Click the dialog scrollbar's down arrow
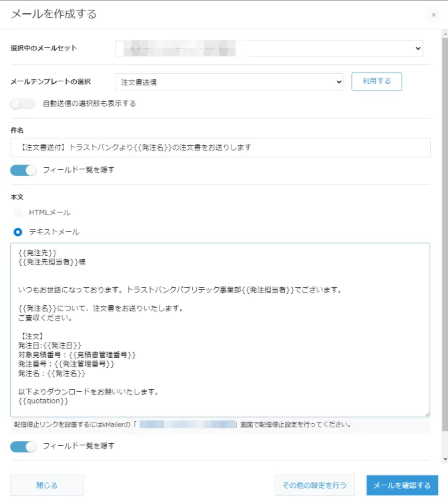The height and width of the screenshot is (500, 448). pyautogui.click(x=444, y=459)
